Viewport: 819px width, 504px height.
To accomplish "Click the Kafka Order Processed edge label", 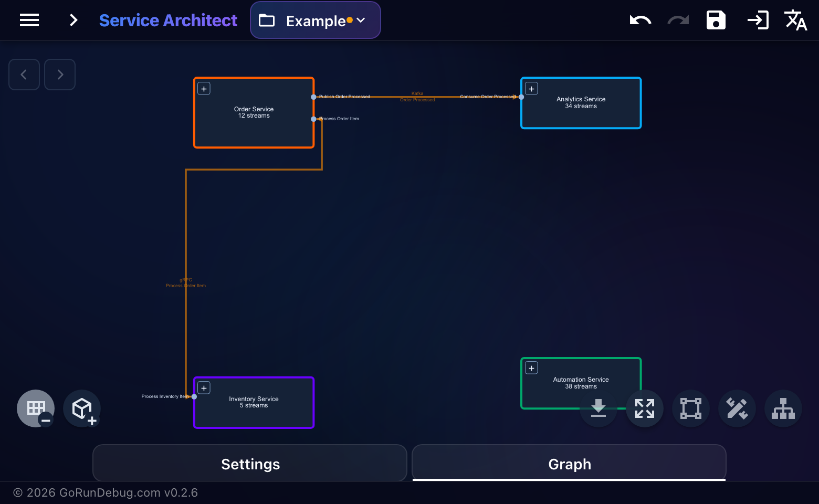I will coord(417,97).
